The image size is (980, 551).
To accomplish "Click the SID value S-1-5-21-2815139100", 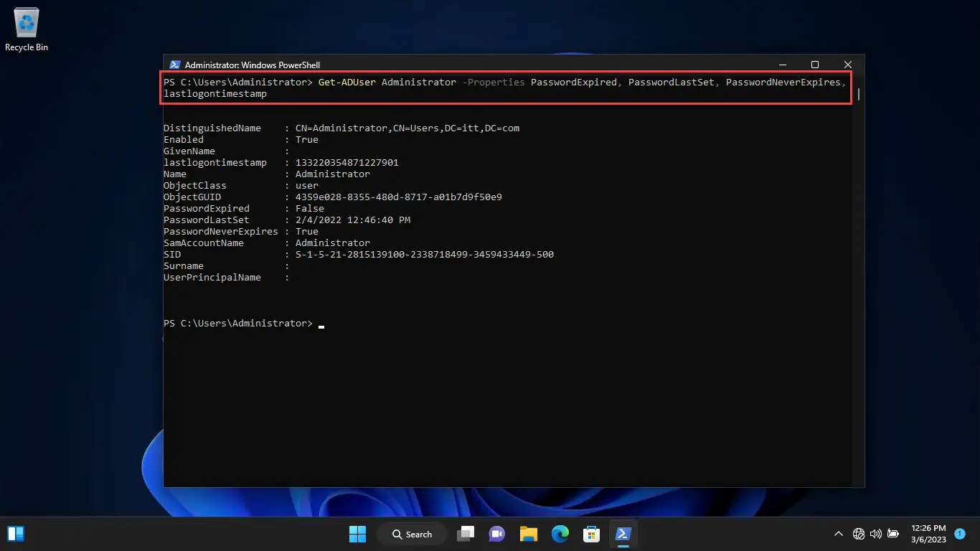I will tap(425, 255).
